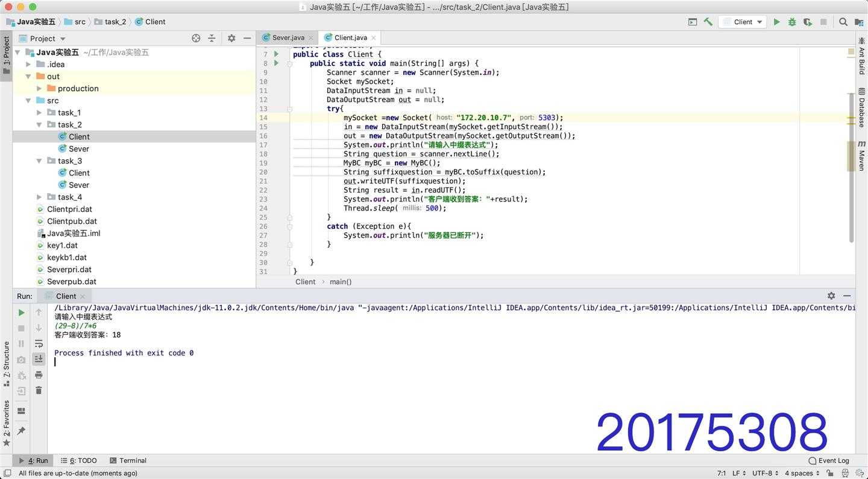Click the Up stack trace arrow
The image size is (868, 479).
point(39,312)
